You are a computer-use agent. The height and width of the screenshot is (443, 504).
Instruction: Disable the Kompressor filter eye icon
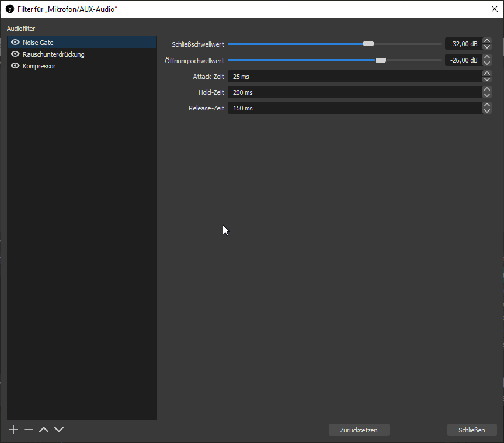(15, 66)
